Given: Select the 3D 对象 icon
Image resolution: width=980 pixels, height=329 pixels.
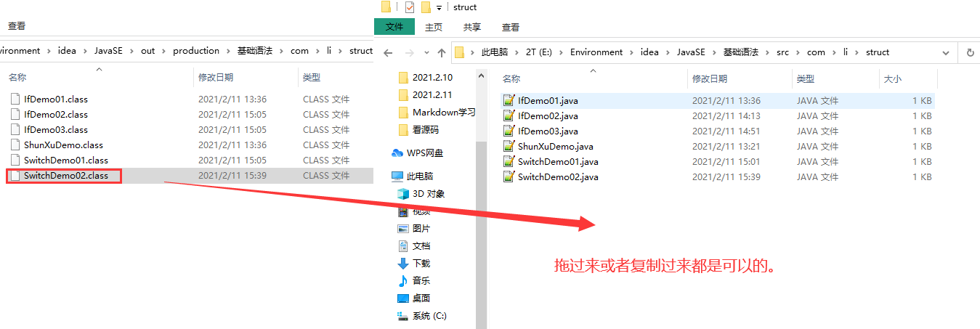Looking at the screenshot, I should click(x=403, y=194).
